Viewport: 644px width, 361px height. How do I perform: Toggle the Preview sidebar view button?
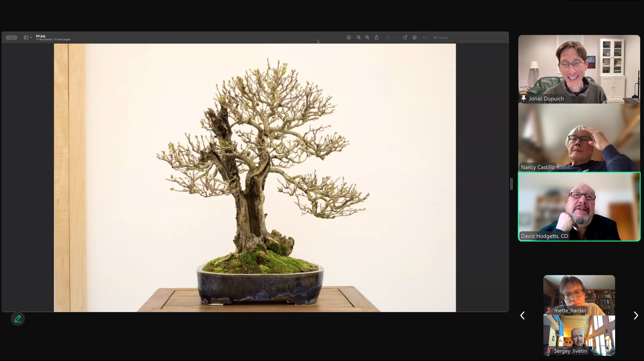click(26, 37)
